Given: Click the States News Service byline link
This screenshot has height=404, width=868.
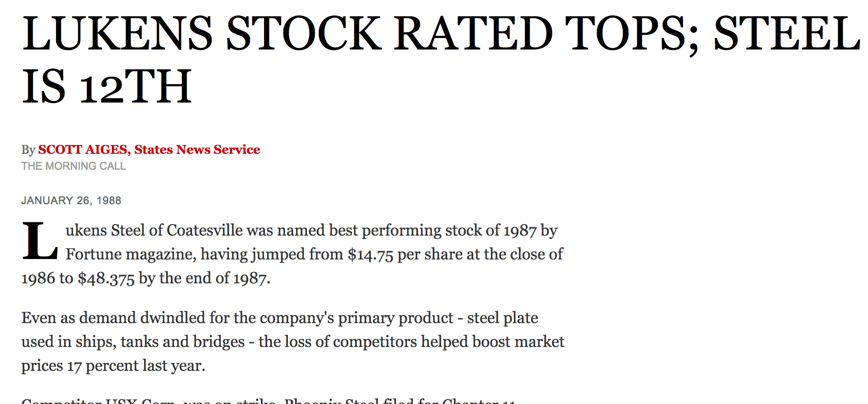Looking at the screenshot, I should click(197, 150).
